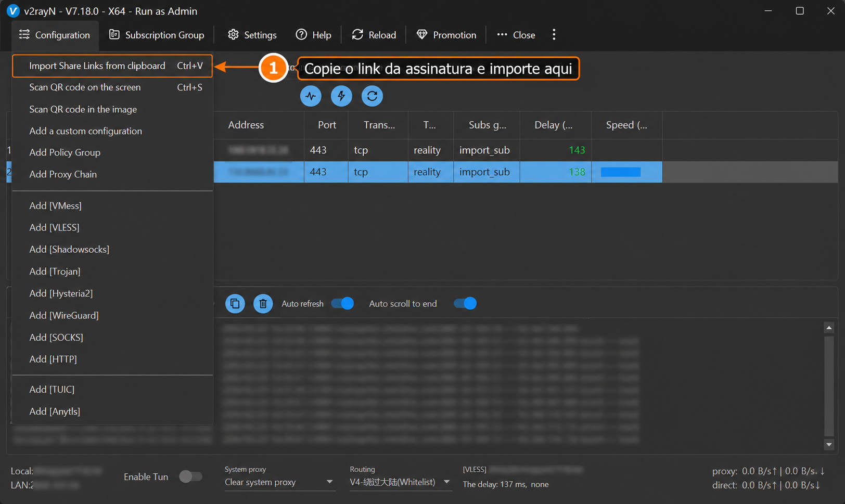Sort by Trans... column header
This screenshot has height=504, width=845.
point(379,125)
